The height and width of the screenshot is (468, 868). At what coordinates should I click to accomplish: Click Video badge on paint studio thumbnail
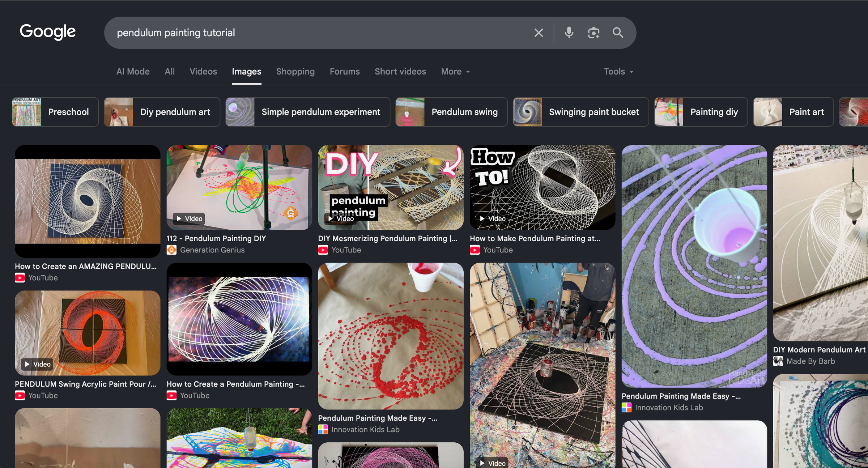coord(492,463)
